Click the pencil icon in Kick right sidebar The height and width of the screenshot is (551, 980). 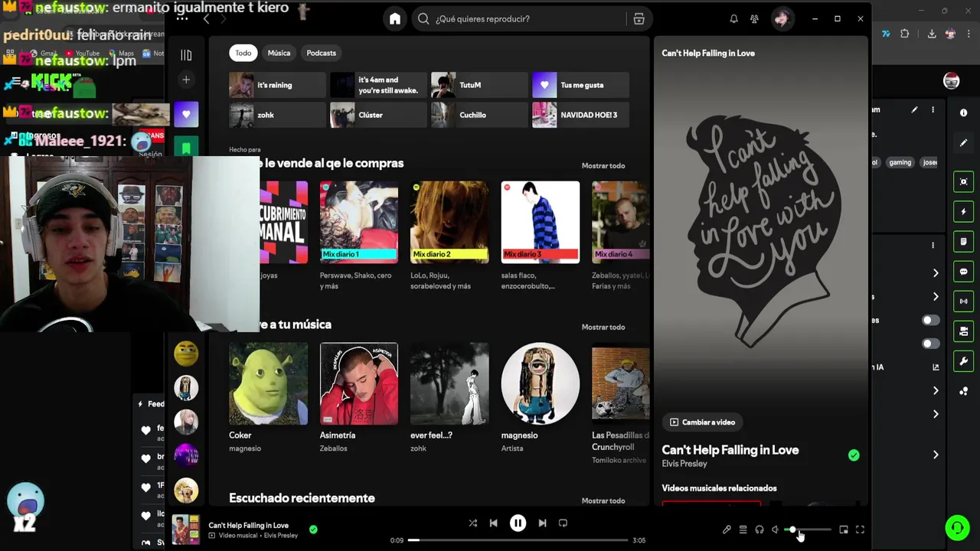(963, 142)
